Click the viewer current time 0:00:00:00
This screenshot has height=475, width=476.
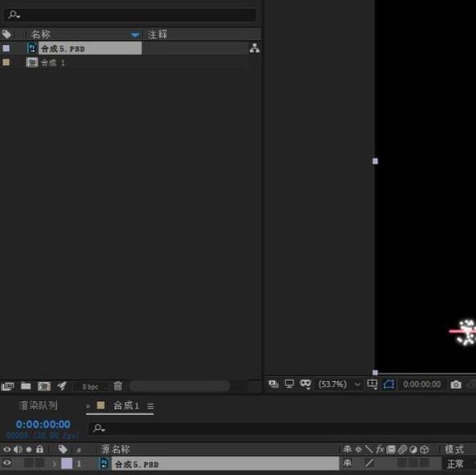click(x=422, y=384)
